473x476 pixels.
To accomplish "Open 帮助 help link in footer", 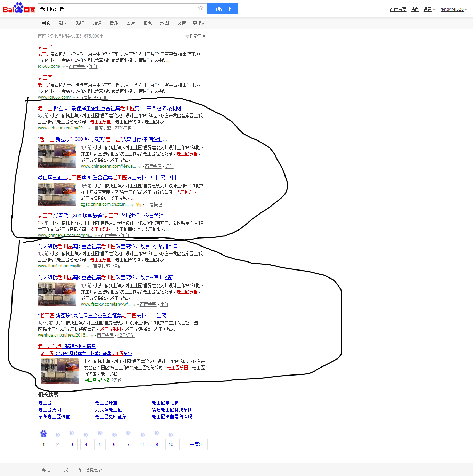I will point(46,470).
